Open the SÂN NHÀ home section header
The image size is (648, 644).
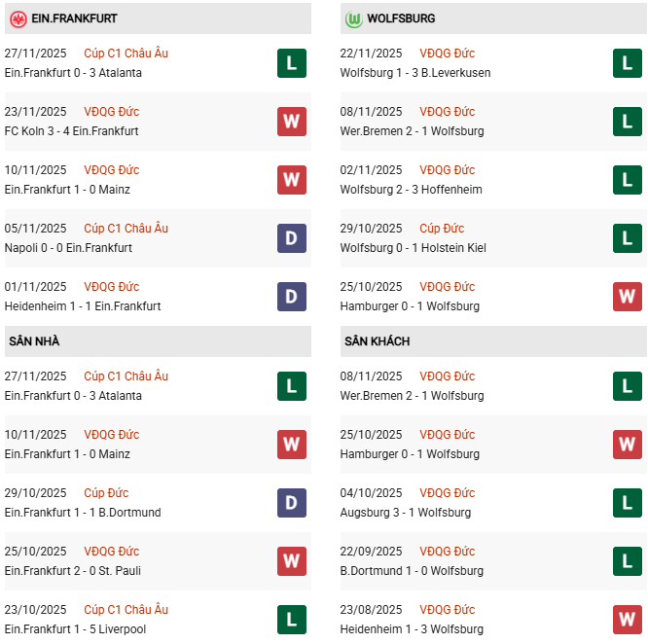[34, 341]
